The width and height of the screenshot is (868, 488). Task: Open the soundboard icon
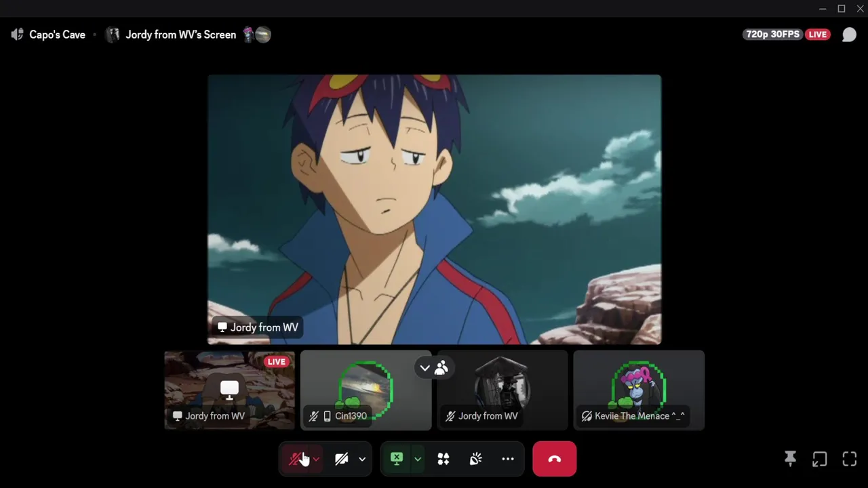(476, 459)
